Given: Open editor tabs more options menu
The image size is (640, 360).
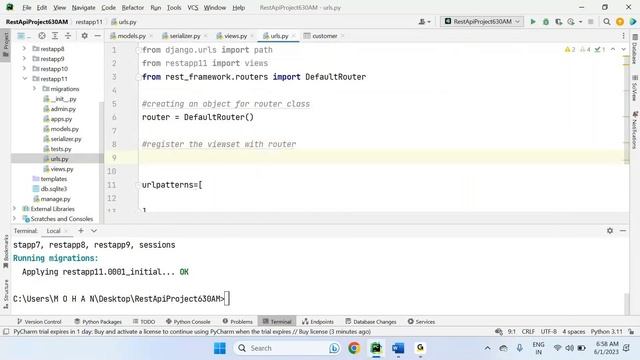Looking at the screenshot, I should 623,36.
